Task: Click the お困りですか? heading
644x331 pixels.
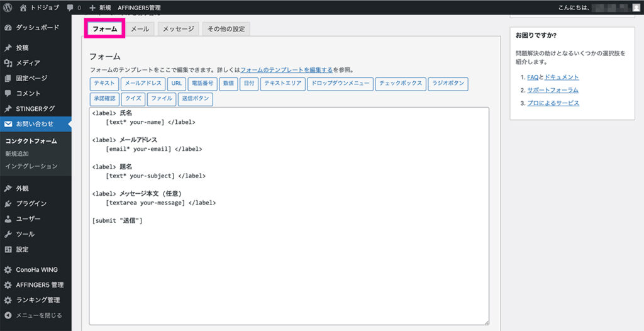Action: [536, 35]
